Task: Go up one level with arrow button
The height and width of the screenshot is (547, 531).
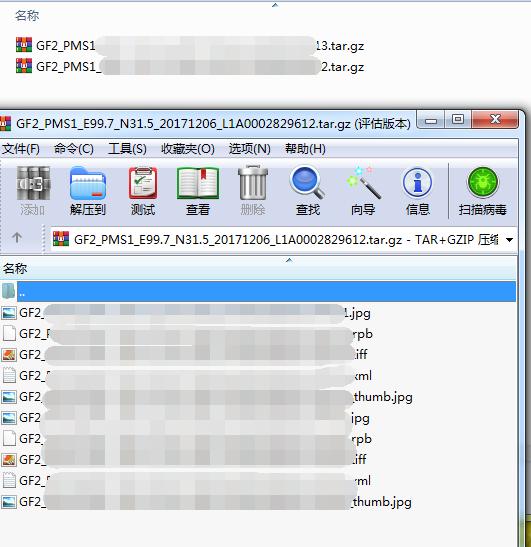Action: [17, 238]
